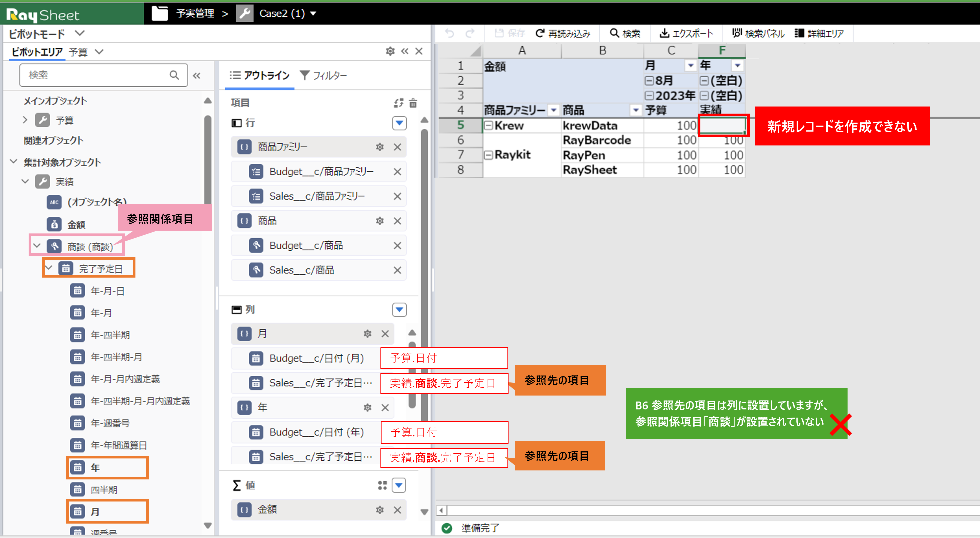Collapse the 集計対象オブジェクト group

[x=13, y=162]
